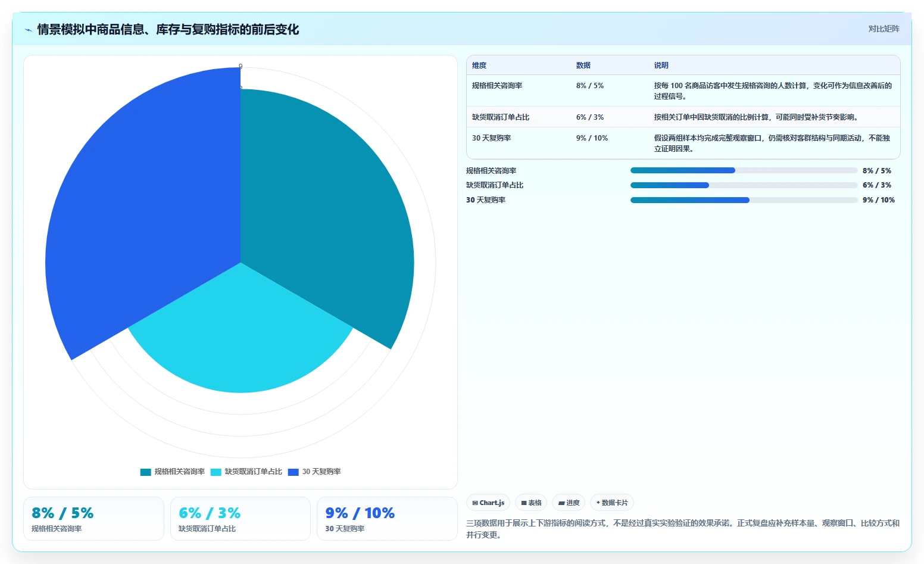Click footer note starting 三项数据用于展示
This screenshot has height=564, width=924.
[x=683, y=529]
